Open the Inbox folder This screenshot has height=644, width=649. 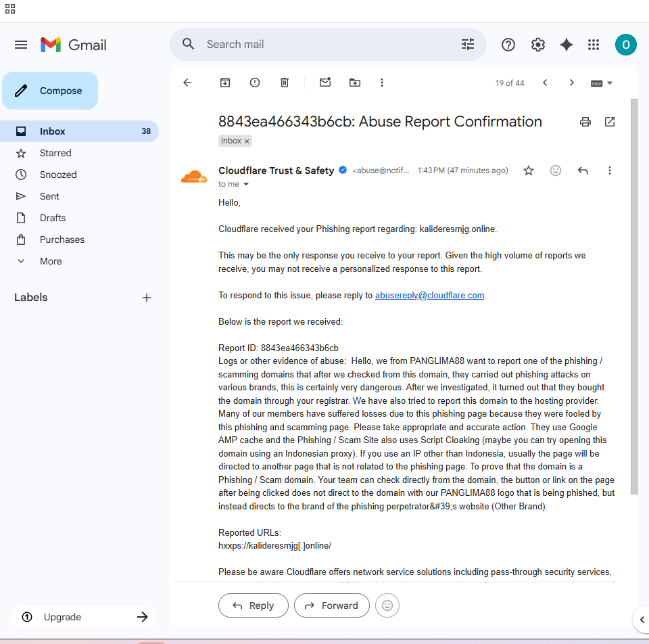tap(78, 131)
